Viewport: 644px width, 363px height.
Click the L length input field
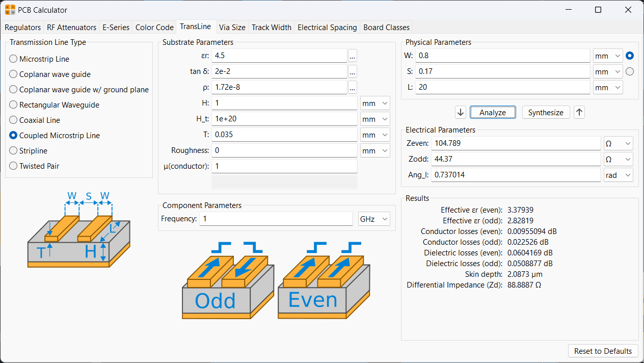[503, 87]
